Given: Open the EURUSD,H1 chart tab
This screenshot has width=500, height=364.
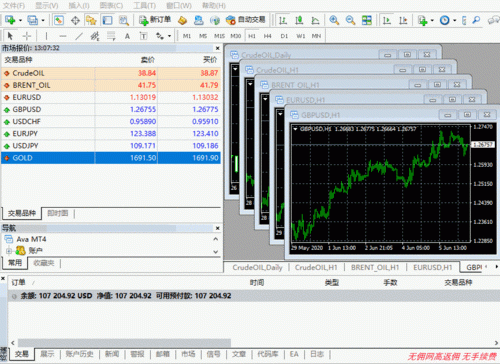Looking at the screenshot, I should [433, 267].
